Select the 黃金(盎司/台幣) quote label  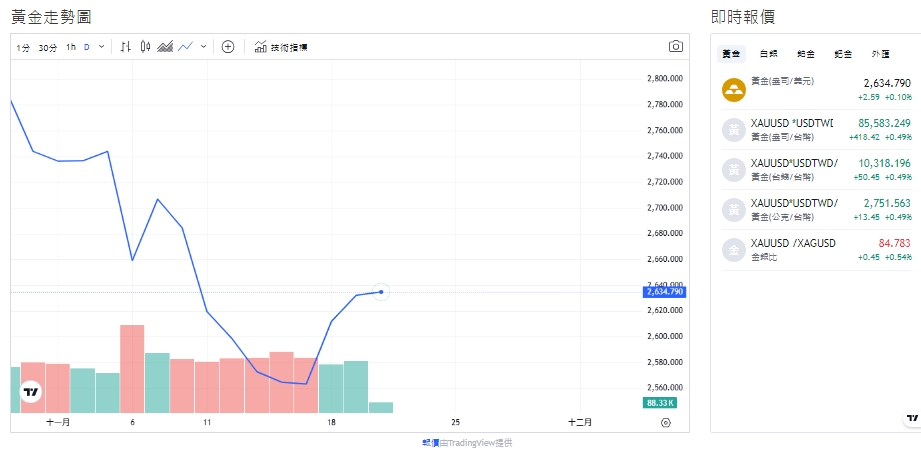pyautogui.click(x=782, y=137)
